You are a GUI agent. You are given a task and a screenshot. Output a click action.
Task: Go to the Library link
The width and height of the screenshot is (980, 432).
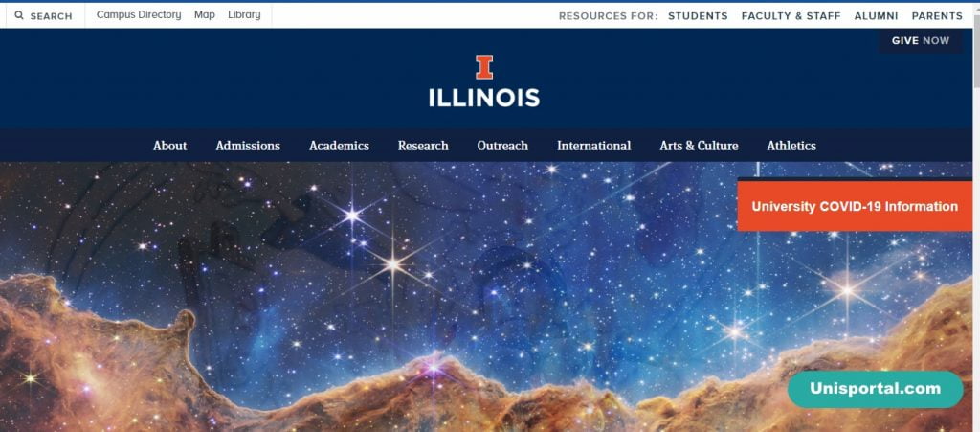pos(244,15)
